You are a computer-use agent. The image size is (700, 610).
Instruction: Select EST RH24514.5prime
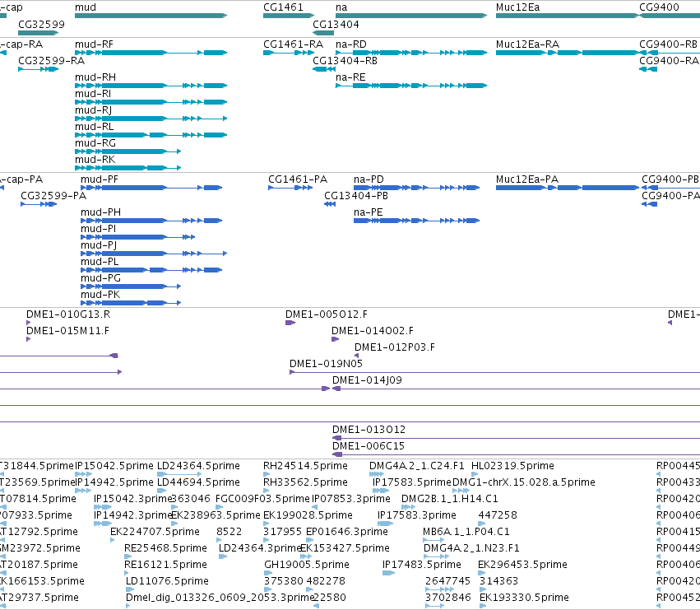267,474
